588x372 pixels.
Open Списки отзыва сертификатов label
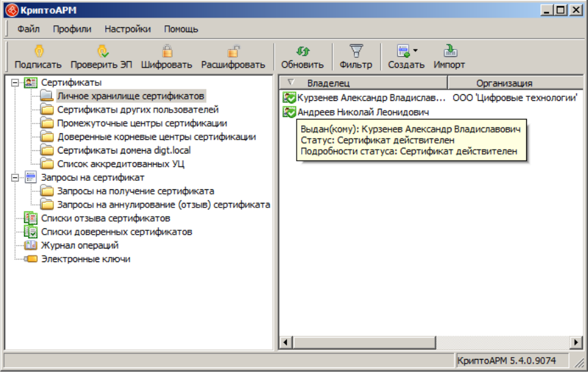click(x=106, y=218)
